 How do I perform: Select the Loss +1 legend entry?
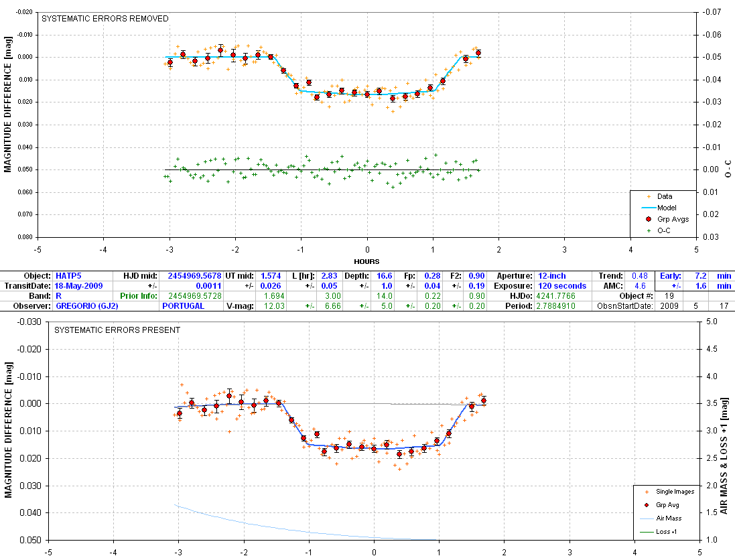coord(666,531)
